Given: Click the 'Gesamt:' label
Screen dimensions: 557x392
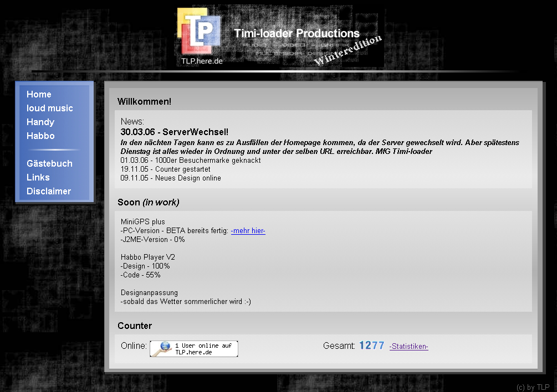Looking at the screenshot, I should pyautogui.click(x=339, y=346).
